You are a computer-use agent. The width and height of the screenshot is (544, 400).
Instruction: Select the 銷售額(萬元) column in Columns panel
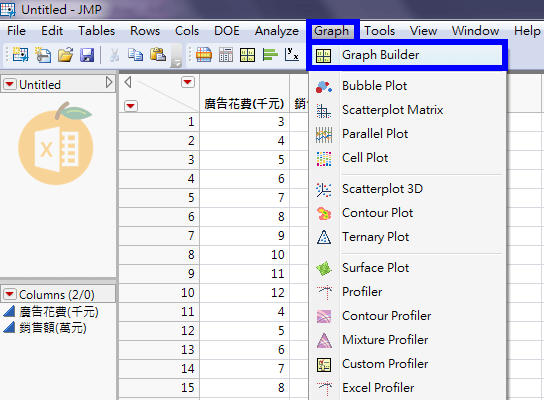53,327
